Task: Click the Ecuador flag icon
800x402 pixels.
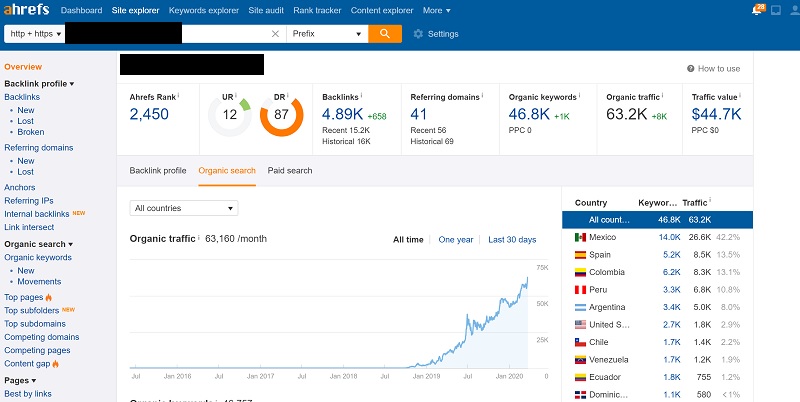Action: pyautogui.click(x=580, y=377)
